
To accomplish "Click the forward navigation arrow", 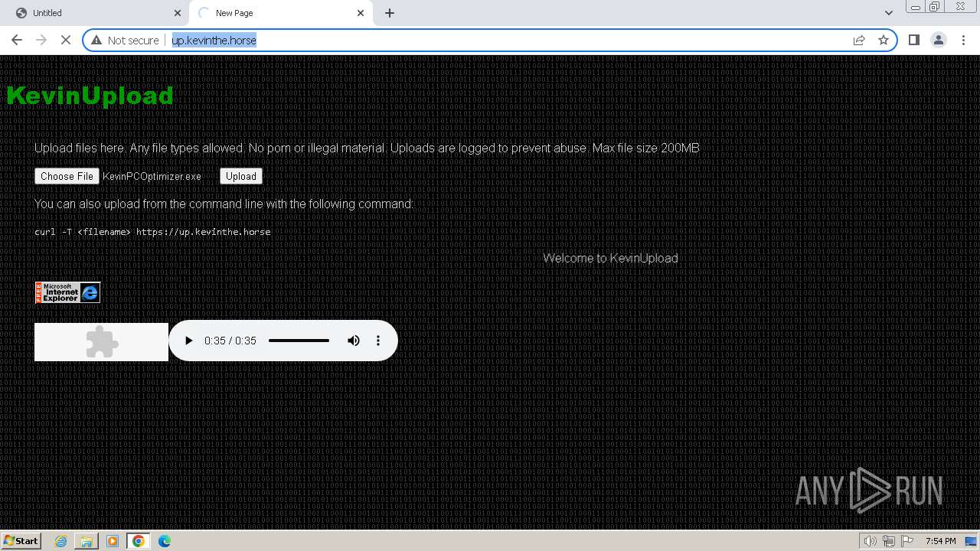I will [x=41, y=40].
